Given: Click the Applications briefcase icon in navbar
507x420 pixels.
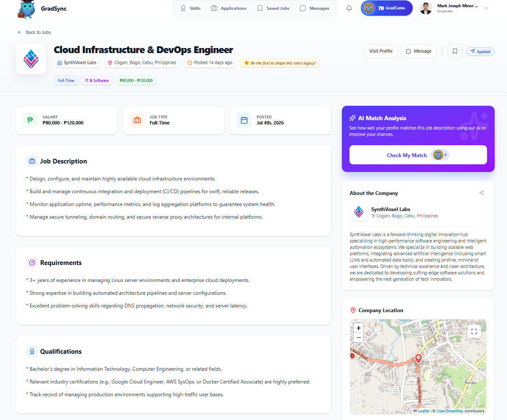Looking at the screenshot, I should coord(214,8).
